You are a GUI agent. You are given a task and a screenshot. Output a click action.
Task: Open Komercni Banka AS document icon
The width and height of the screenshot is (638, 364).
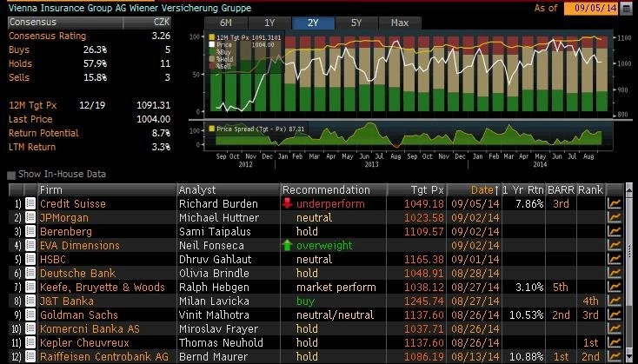click(x=30, y=328)
